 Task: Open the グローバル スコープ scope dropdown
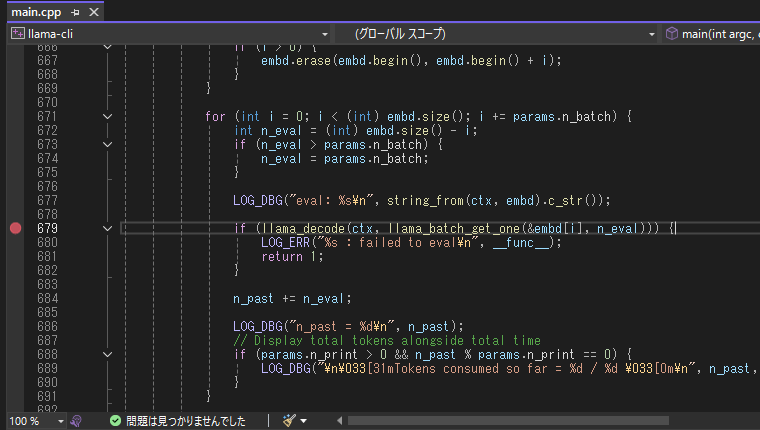click(651, 34)
